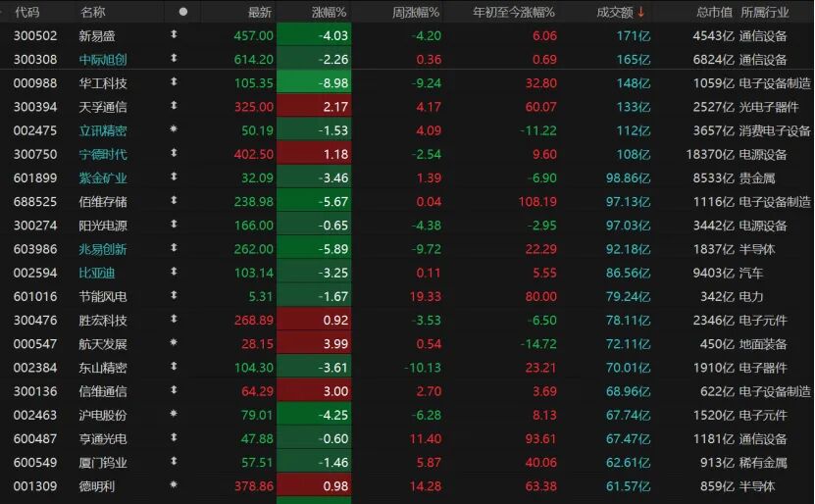This screenshot has width=815, height=504.
Task: Sort by the 最新 column header
Action: 259,12
